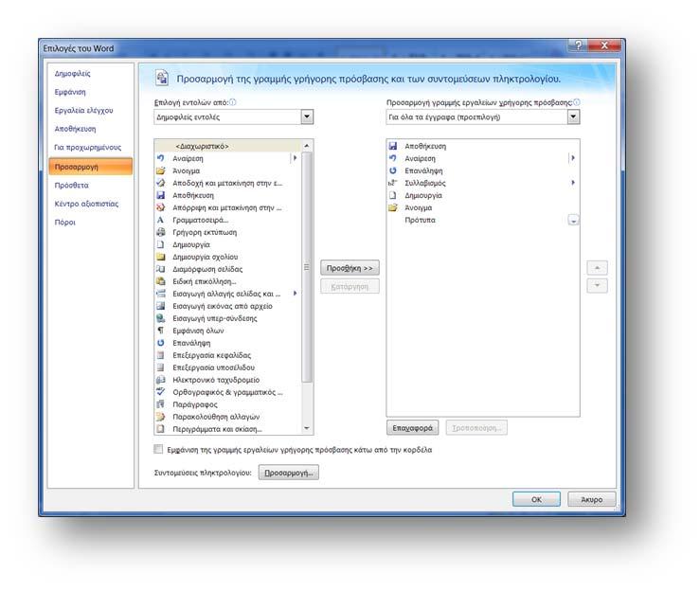Image resolution: width=700 pixels, height=591 pixels.
Task: Click scroll-down arrow of command list
Action: (307, 428)
